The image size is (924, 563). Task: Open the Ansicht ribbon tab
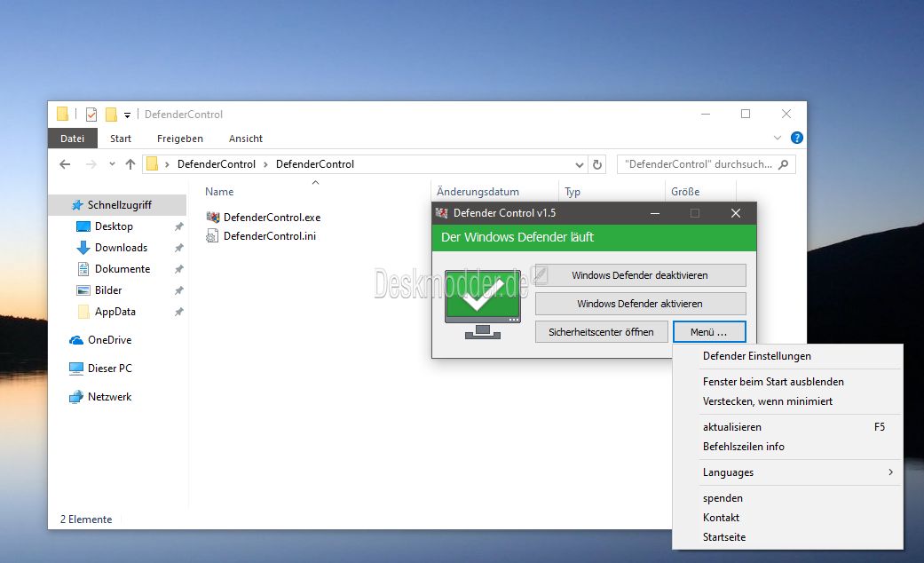tap(246, 139)
